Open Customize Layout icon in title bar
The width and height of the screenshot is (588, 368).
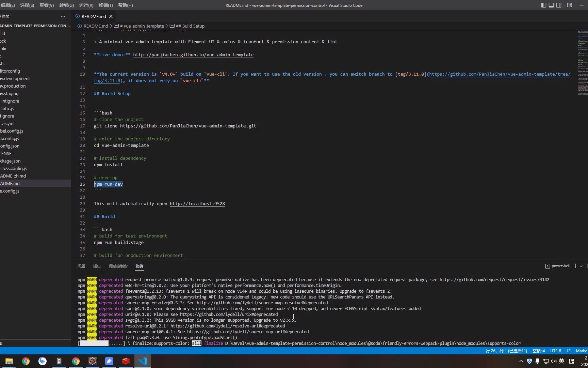569,5
